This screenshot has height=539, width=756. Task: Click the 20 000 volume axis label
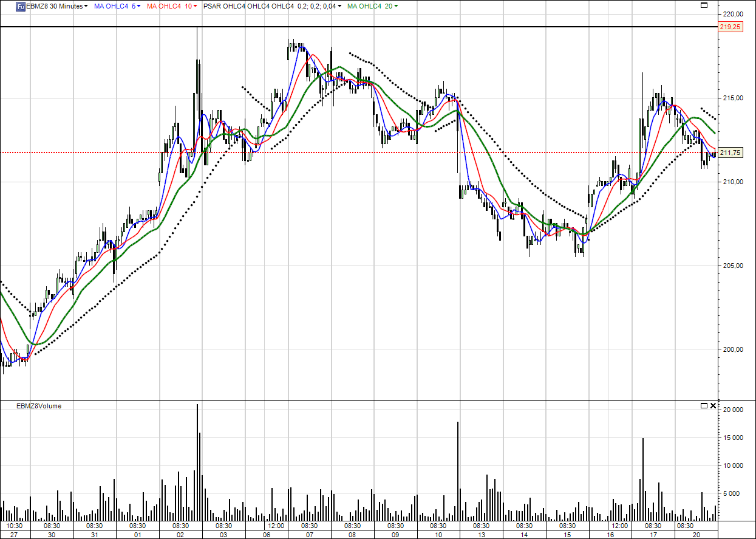(x=734, y=410)
